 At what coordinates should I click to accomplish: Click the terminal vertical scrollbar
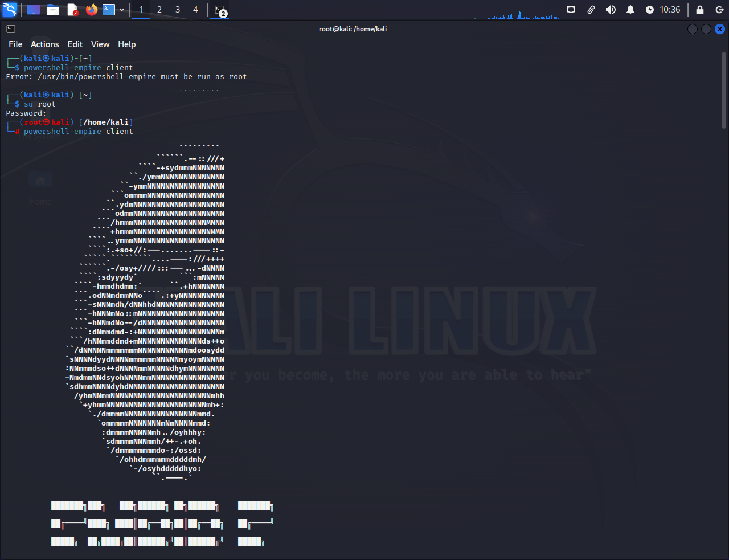724,91
